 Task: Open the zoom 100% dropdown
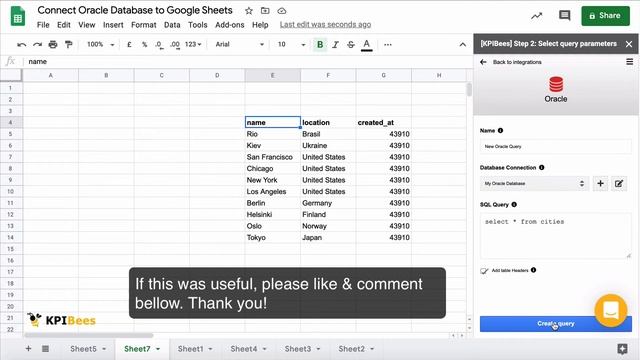100,44
